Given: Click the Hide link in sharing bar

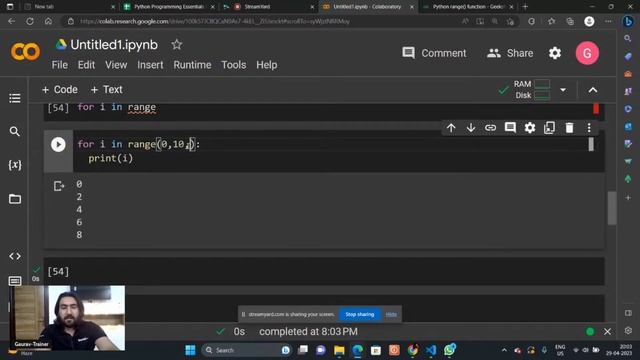Looking at the screenshot, I should point(391,314).
